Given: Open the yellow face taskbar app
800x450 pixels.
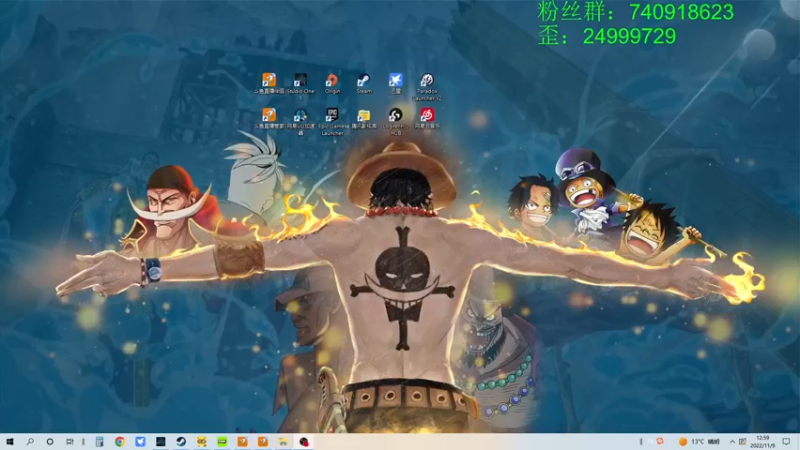Looking at the screenshot, I should tap(202, 442).
